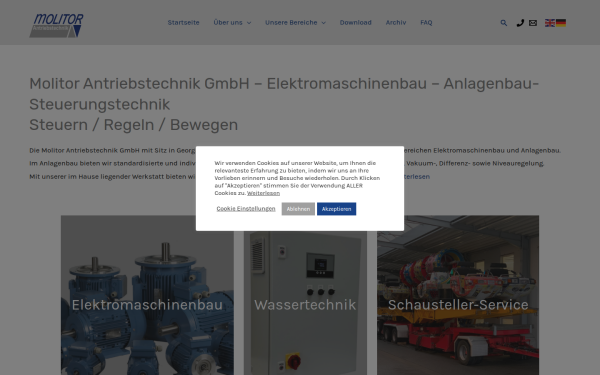Switch language with the German flag
This screenshot has width=600, height=375.
tap(561, 23)
